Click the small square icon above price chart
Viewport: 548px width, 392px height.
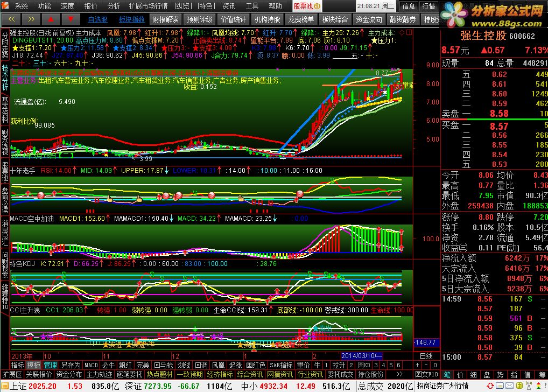pos(409,32)
